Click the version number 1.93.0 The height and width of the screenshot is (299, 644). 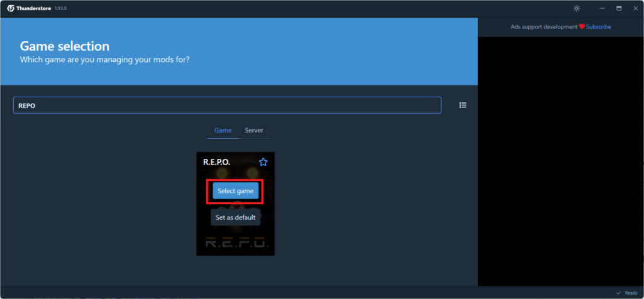point(61,9)
